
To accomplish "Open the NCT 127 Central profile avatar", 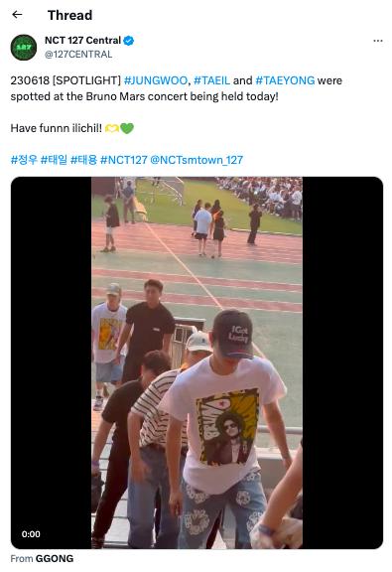I will pos(24,47).
